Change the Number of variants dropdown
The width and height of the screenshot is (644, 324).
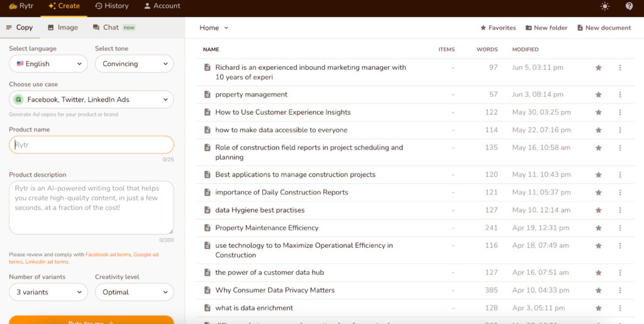[x=48, y=292]
